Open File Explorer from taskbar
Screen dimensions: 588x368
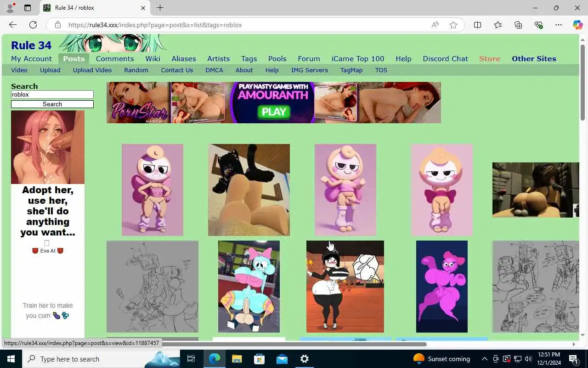(237, 359)
